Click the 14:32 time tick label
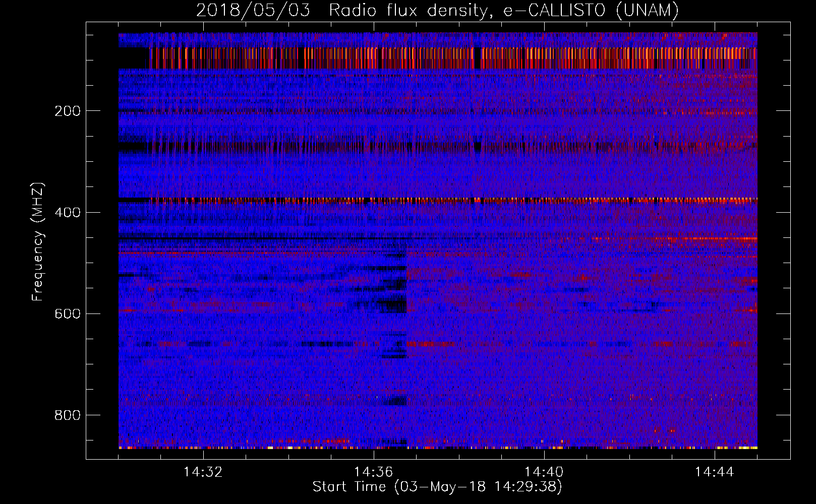 point(203,472)
